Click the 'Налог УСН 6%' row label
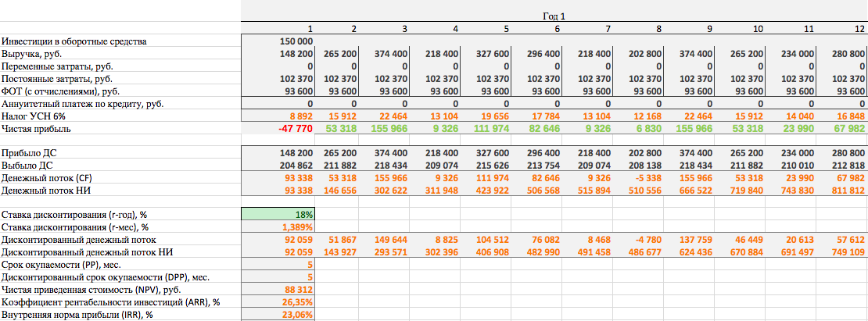 (30, 116)
